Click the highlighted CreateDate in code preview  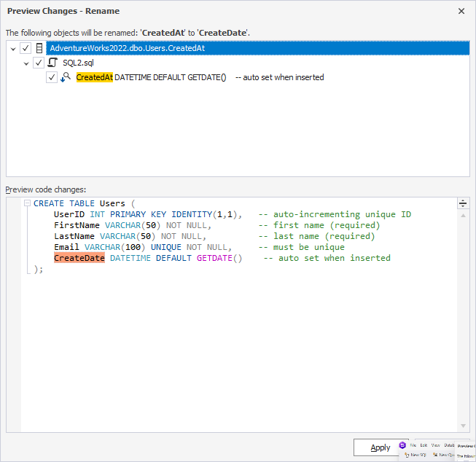(79, 258)
